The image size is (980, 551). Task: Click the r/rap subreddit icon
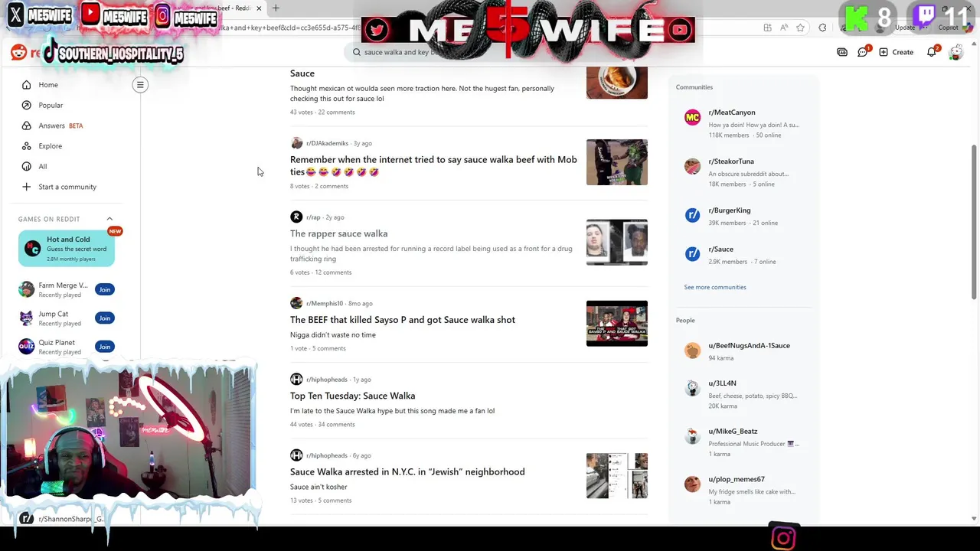296,217
